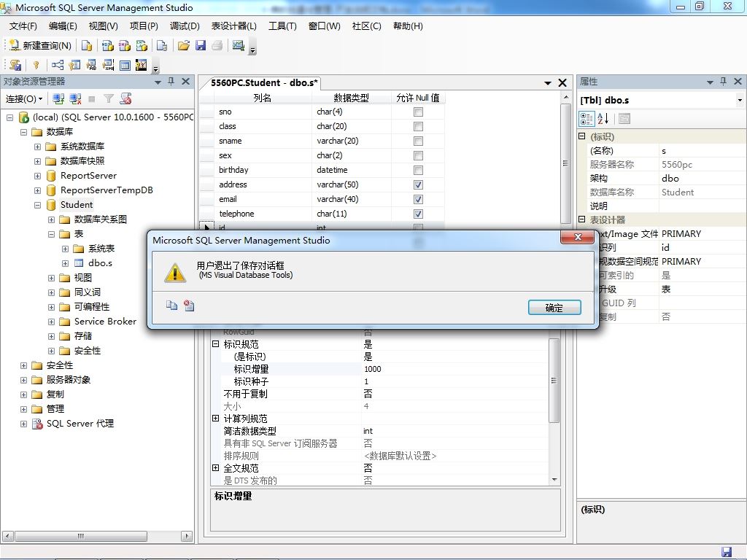Click the Filter funnel icon in Object Explorer
Screen dimensions: 747x560
109,99
